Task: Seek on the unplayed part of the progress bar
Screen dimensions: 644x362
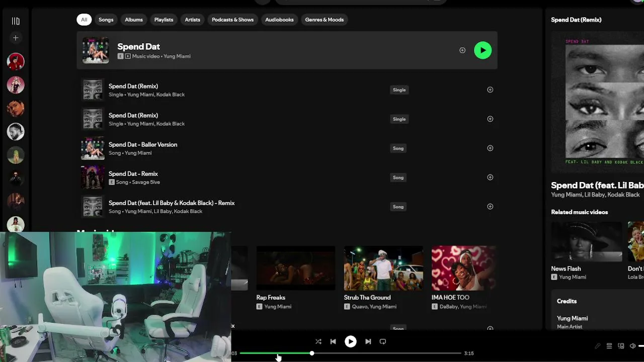Action: (386, 353)
